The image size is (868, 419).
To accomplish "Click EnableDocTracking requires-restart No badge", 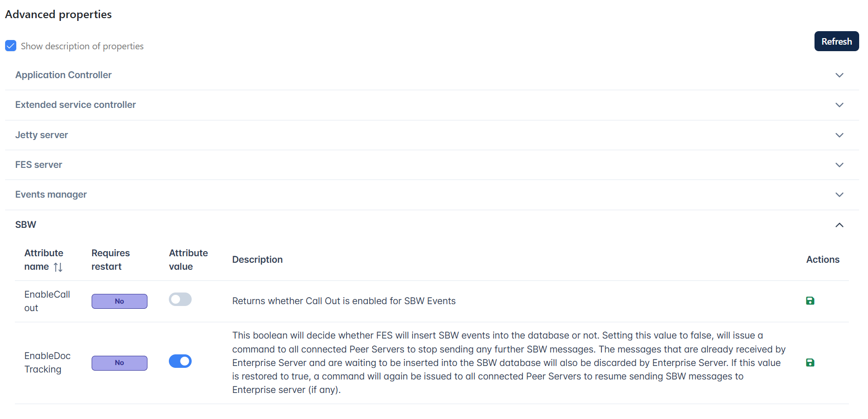I will (x=120, y=363).
